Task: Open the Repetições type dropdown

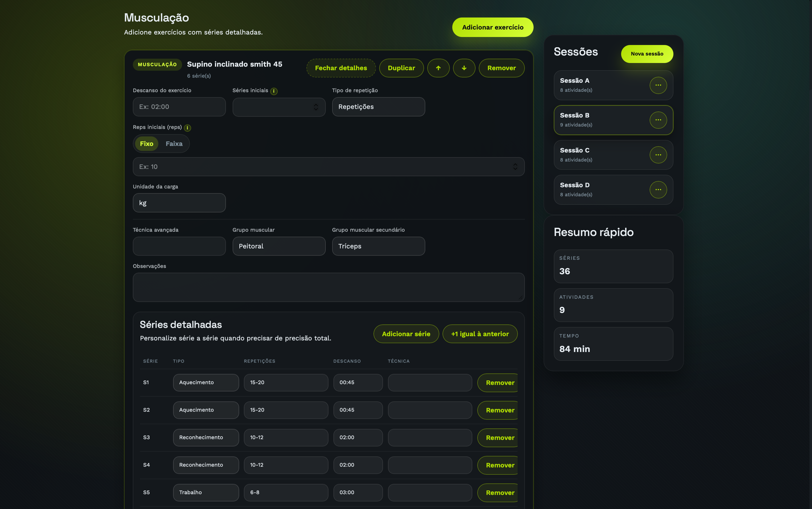Action: tap(378, 107)
